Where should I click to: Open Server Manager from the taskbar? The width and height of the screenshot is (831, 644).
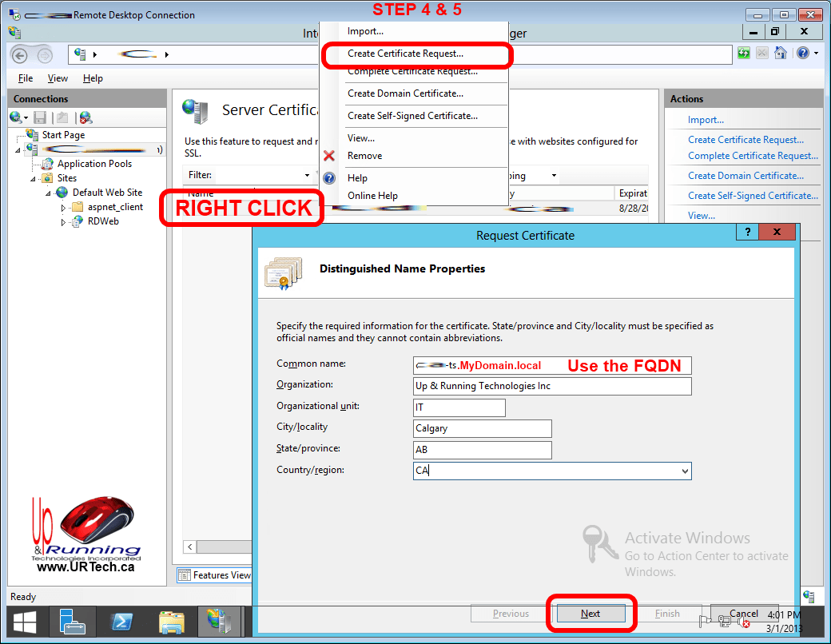click(72, 622)
